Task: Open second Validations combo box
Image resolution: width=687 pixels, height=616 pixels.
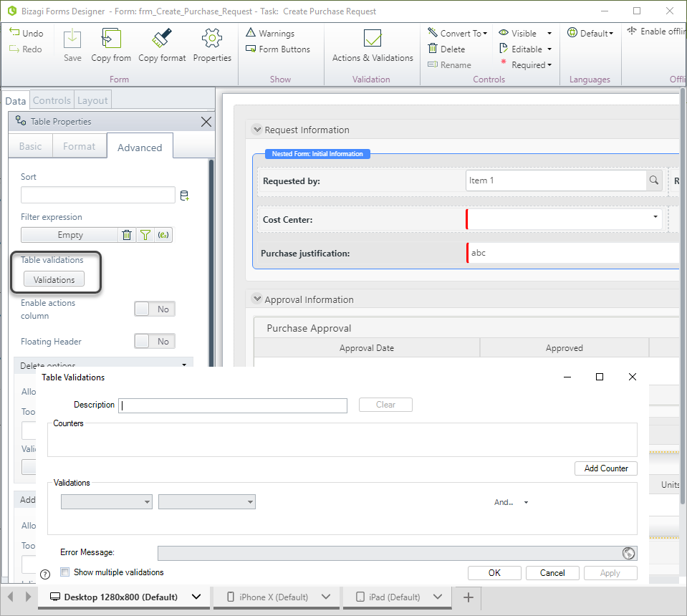Action: pos(207,502)
